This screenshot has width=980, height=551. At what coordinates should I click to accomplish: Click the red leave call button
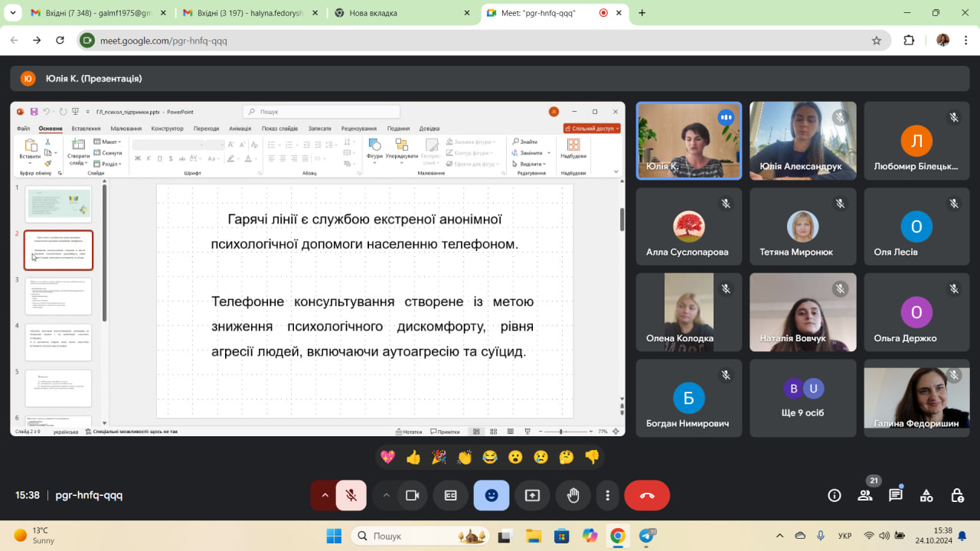647,495
